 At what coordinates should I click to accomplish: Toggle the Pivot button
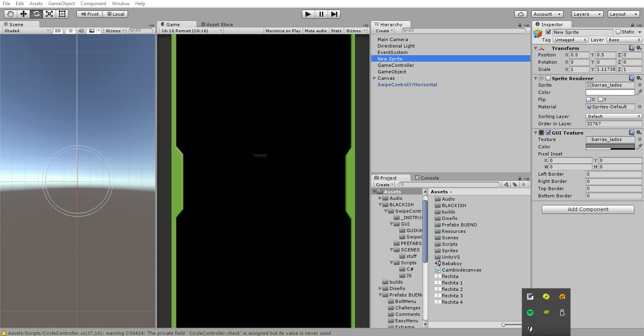tap(90, 14)
